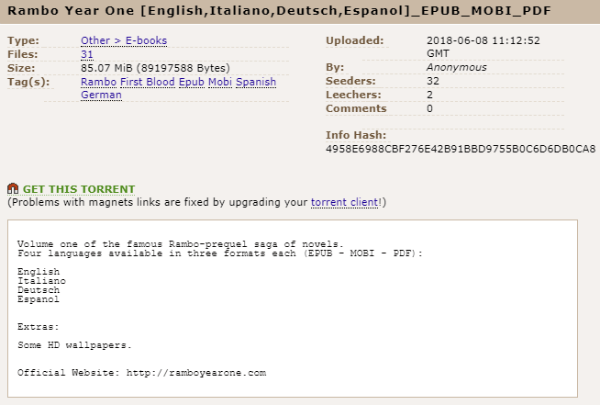
Task: Click the Seeders: label
Action: tap(351, 81)
